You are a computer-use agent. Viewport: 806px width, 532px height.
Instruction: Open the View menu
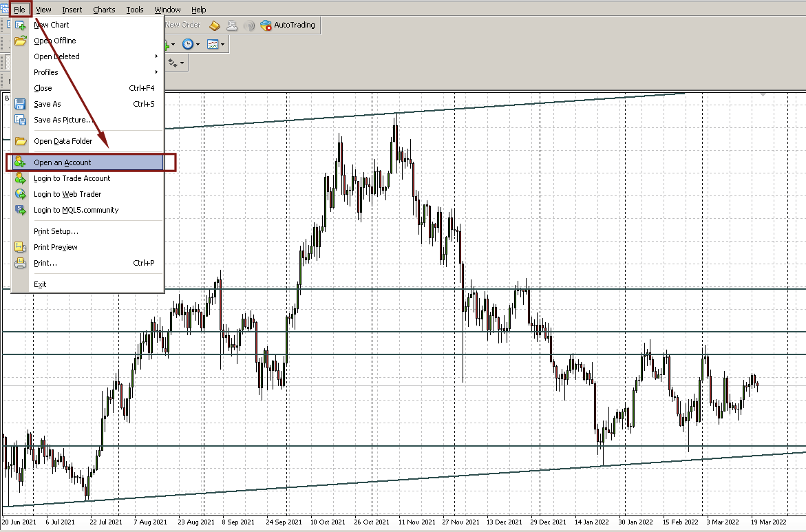tap(43, 9)
